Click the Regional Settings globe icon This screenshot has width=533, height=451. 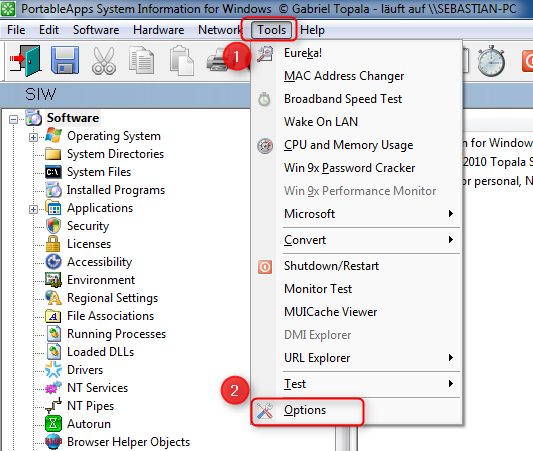click(x=53, y=298)
